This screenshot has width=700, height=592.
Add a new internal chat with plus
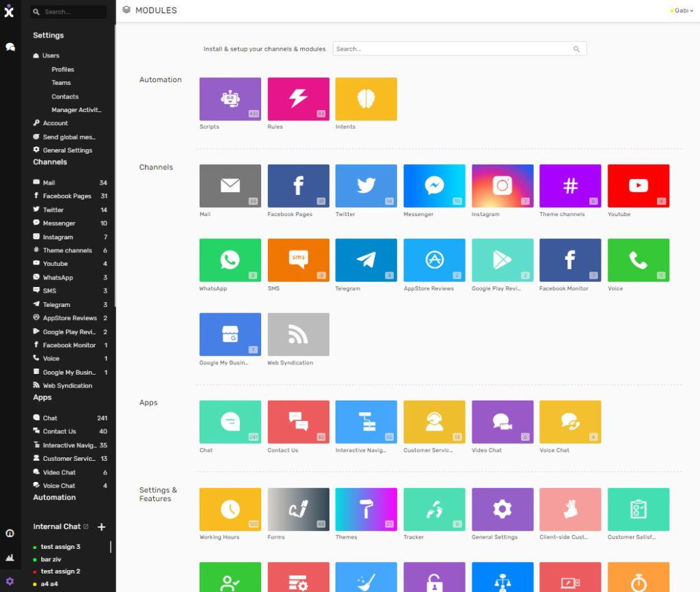[101, 527]
